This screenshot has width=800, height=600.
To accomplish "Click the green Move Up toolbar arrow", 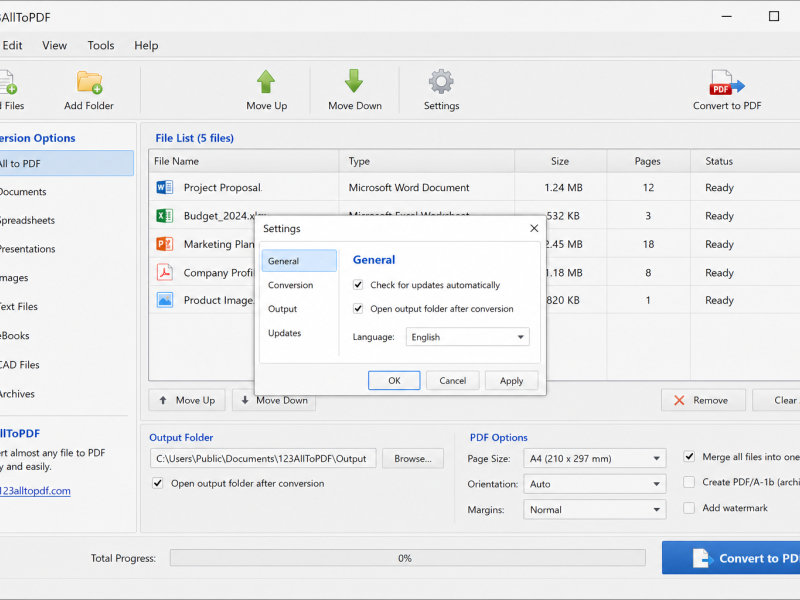I will 266,82.
